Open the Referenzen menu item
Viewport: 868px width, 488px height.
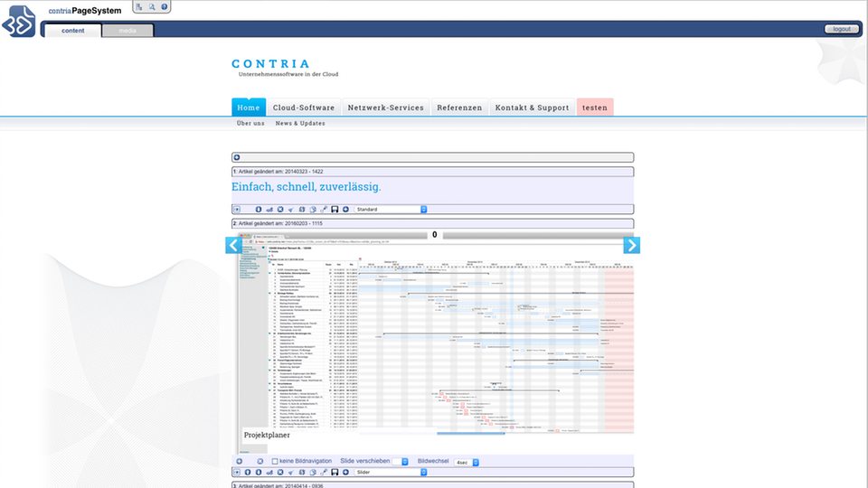tap(459, 108)
